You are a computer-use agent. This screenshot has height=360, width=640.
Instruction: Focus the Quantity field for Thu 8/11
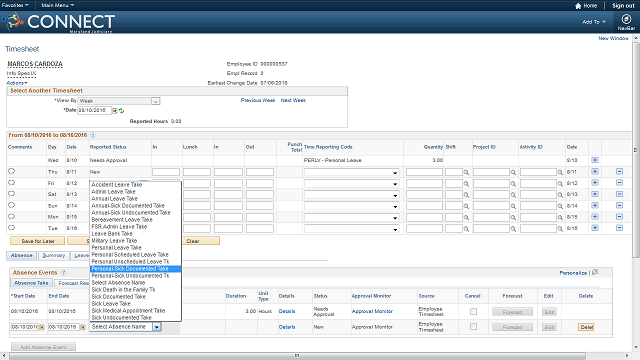coord(424,172)
